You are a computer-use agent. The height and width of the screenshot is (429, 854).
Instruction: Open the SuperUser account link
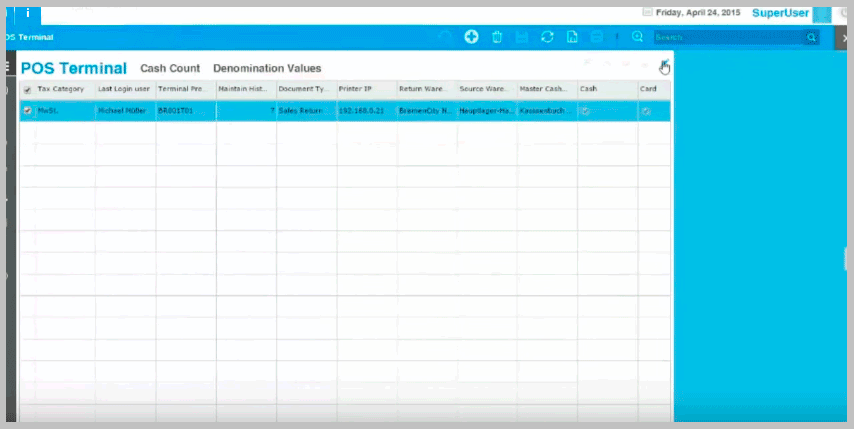(x=780, y=13)
